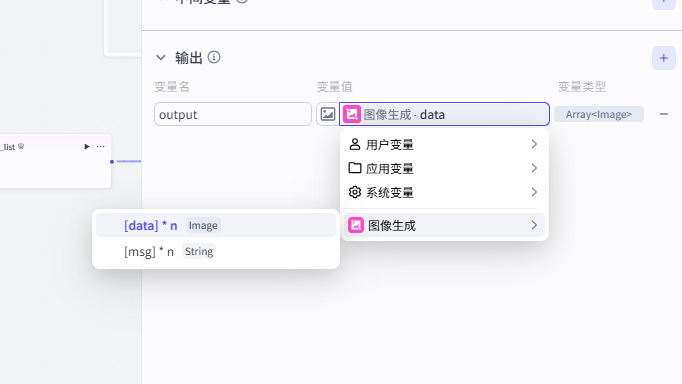
Task: Select the [data] * n Image option
Action: click(216, 225)
